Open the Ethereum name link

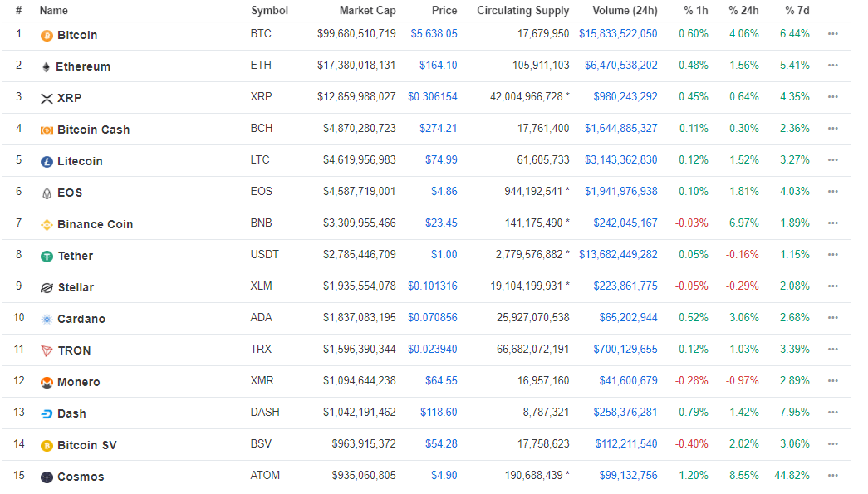(83, 66)
